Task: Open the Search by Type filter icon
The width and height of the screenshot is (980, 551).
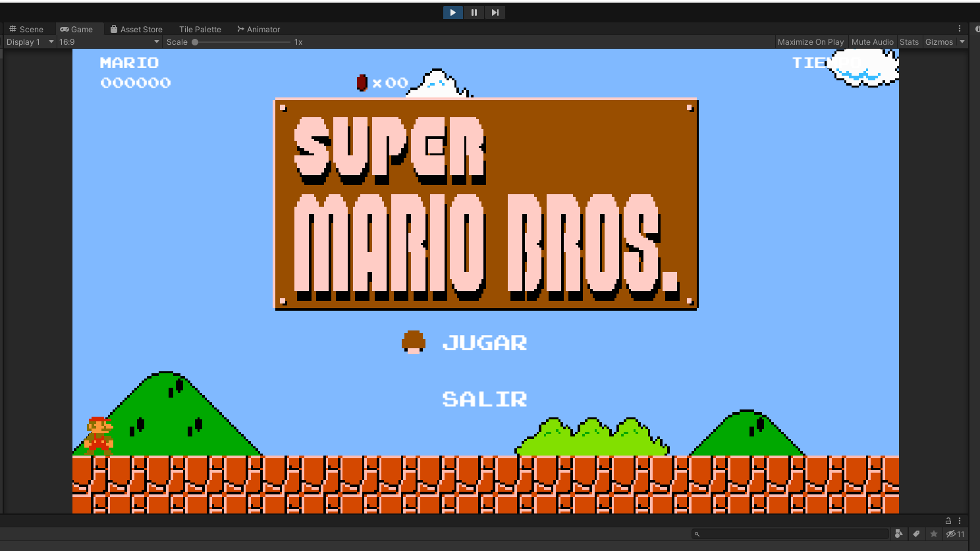Action: pos(899,534)
